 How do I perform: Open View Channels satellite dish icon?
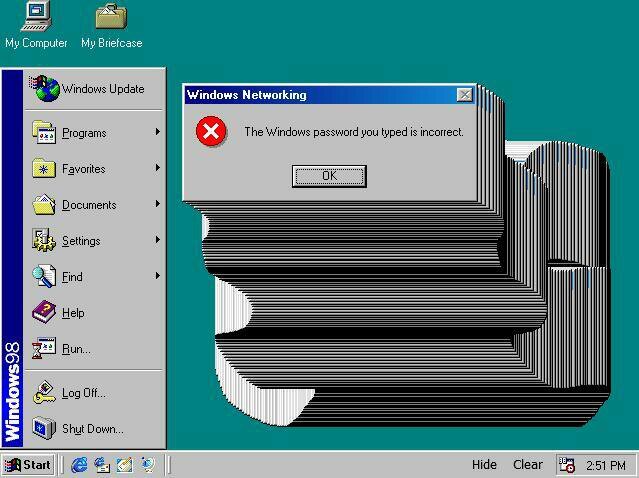pos(148,464)
